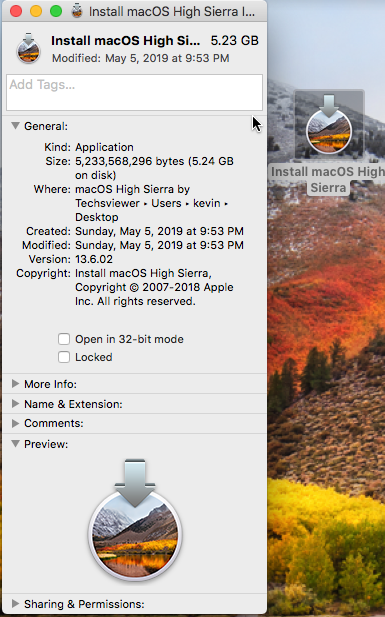Click the small installer icon in Info header

[x=28, y=48]
